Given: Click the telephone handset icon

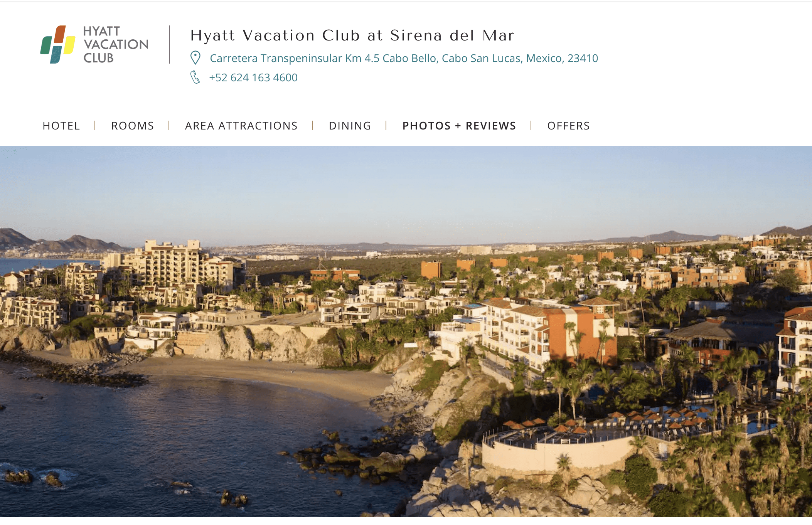Looking at the screenshot, I should coord(195,77).
